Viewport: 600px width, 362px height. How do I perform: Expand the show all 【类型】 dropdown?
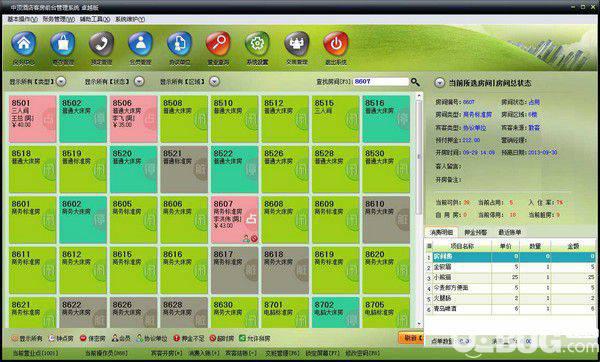point(61,82)
